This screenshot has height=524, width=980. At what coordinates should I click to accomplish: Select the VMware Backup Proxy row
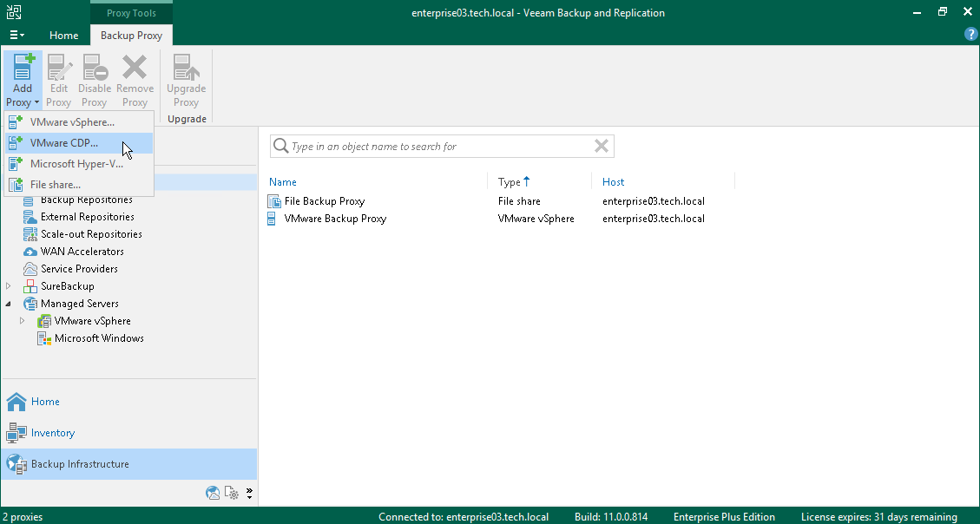(x=500, y=219)
